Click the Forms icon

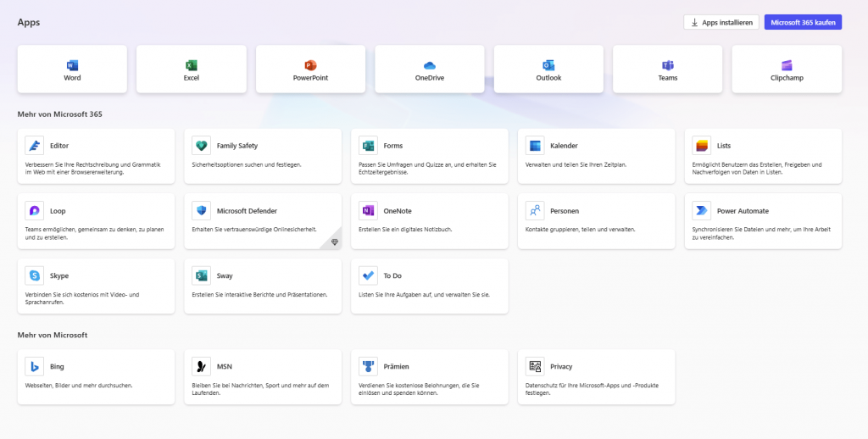368,146
